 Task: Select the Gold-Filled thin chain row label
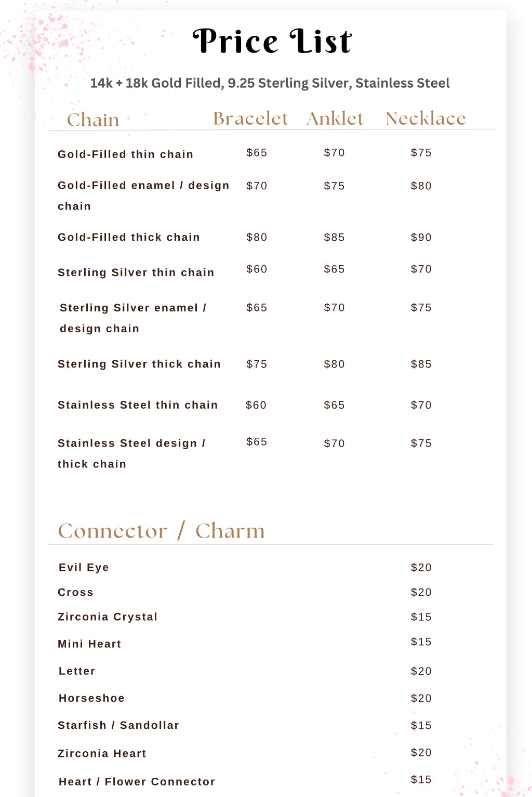coord(125,154)
